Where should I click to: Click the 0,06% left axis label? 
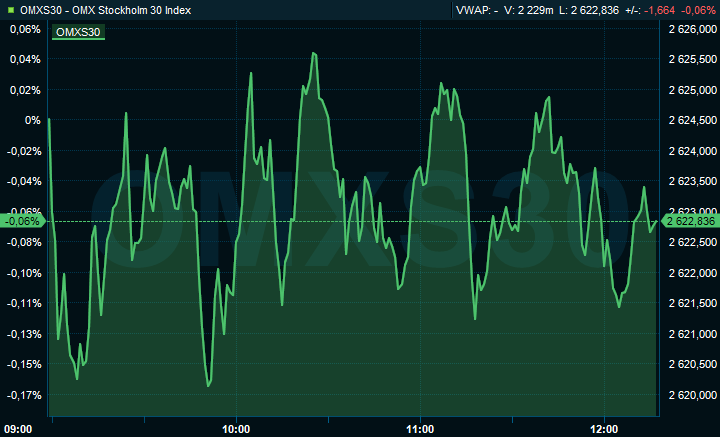tap(25, 29)
